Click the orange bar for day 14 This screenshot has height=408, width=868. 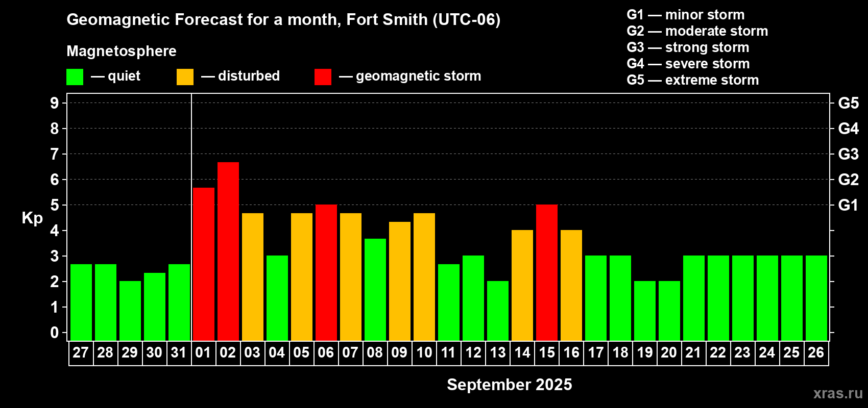click(x=522, y=286)
